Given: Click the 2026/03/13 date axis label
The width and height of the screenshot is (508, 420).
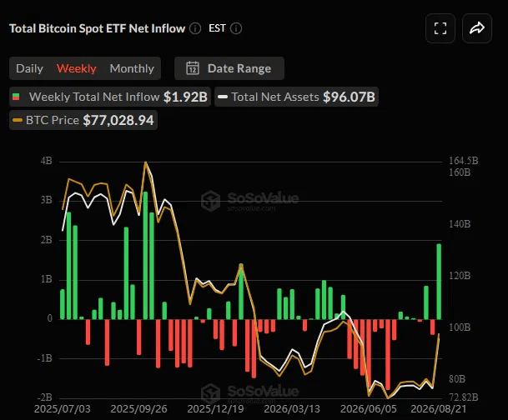Looking at the screenshot, I should click(x=292, y=408).
